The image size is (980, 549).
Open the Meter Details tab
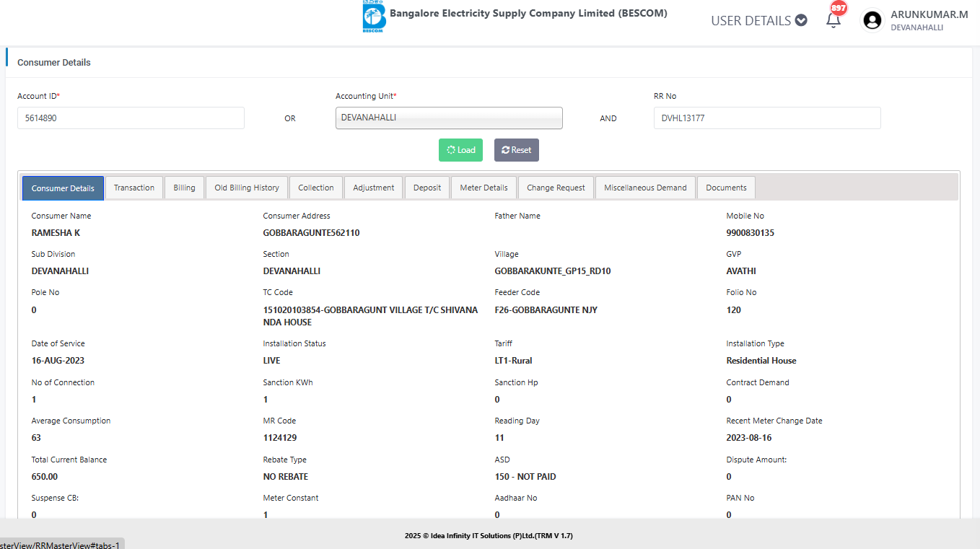[x=484, y=188]
